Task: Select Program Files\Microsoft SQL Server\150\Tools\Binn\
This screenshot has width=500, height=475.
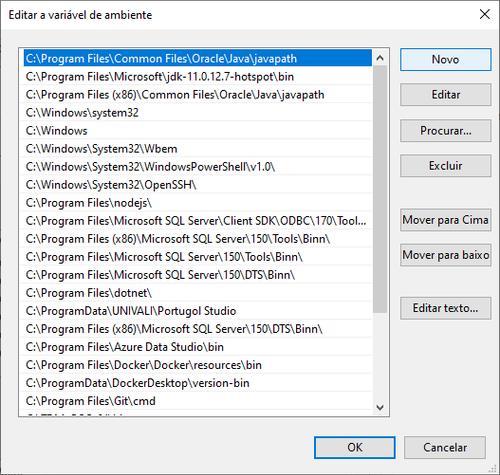Action: tap(198, 257)
